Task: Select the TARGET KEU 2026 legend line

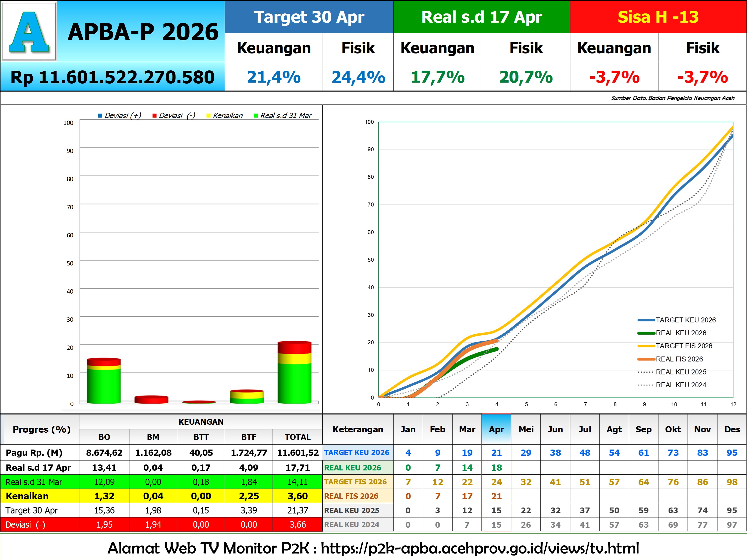Action: point(646,320)
